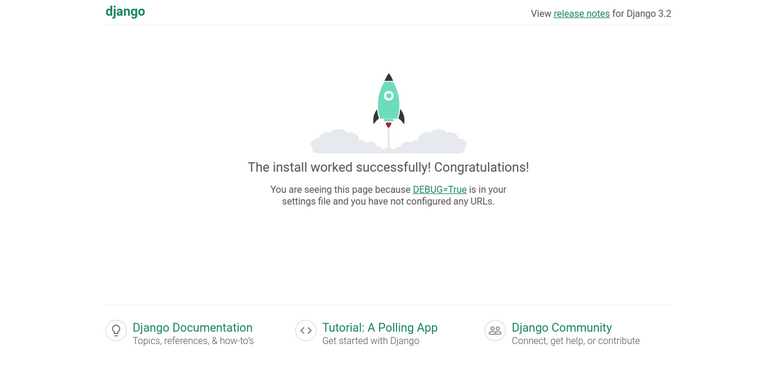The height and width of the screenshot is (381, 759).
Task: Click the django logo heading
Action: click(x=125, y=12)
